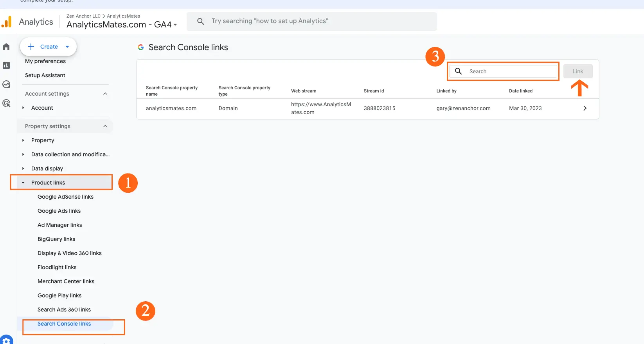Open the property selector dropdown arrow
Screen dimensions: 644x344
175,25
